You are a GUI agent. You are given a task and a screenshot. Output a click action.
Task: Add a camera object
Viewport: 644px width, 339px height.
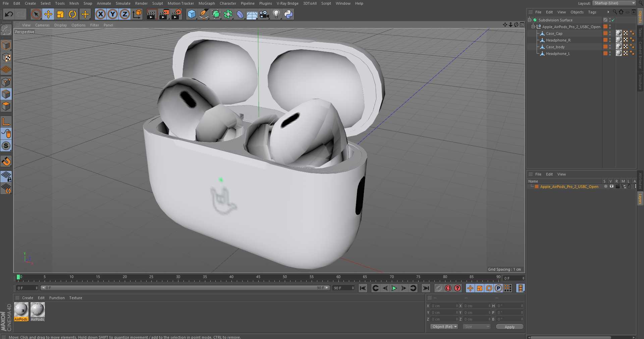point(264,14)
